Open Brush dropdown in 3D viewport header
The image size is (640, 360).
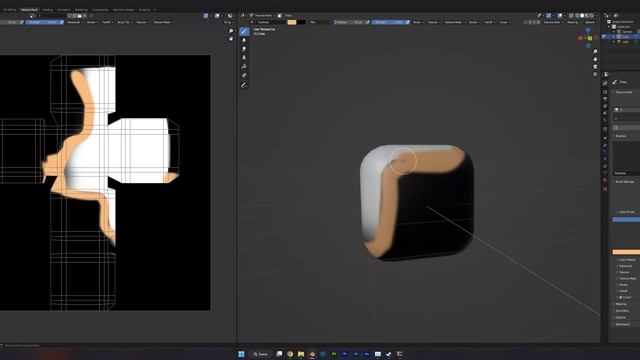417,22
